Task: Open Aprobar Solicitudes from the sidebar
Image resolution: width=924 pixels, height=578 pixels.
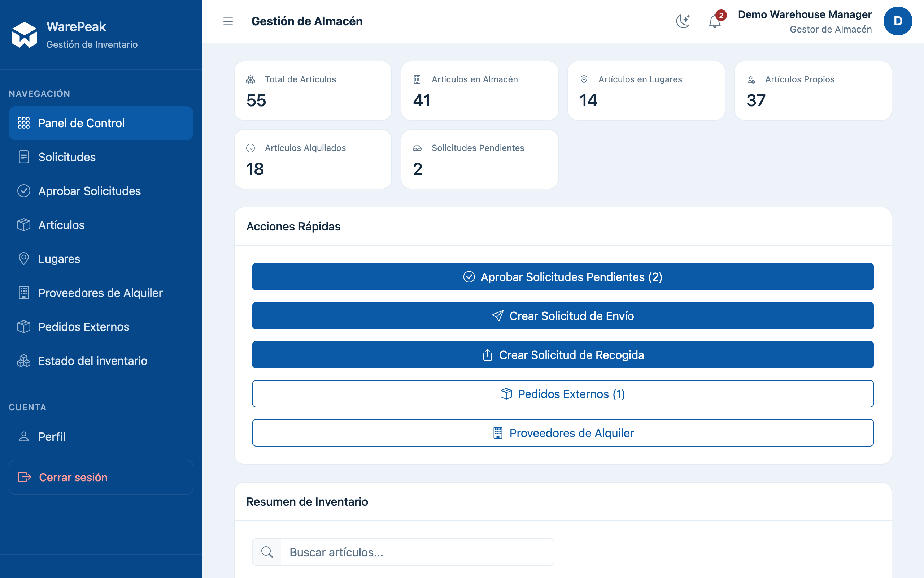Action: pyautogui.click(x=101, y=191)
